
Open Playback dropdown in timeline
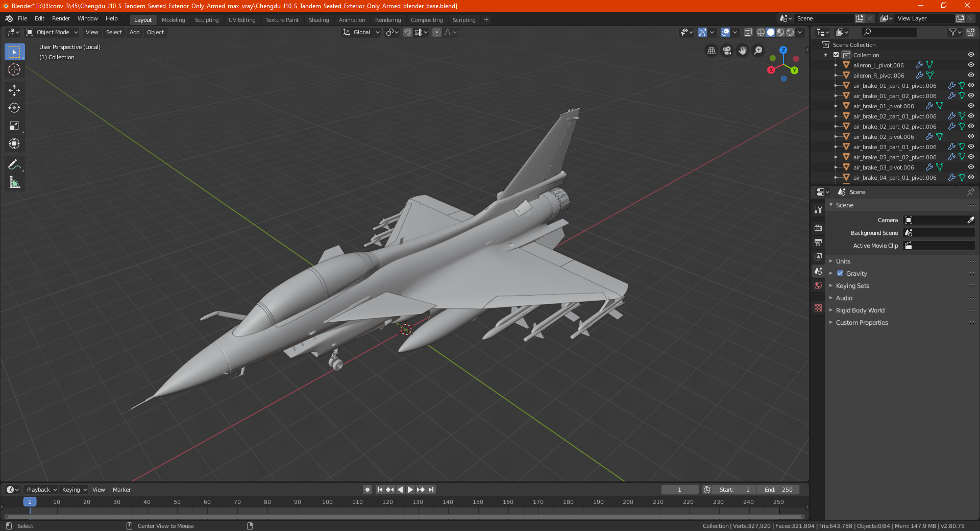click(x=41, y=490)
